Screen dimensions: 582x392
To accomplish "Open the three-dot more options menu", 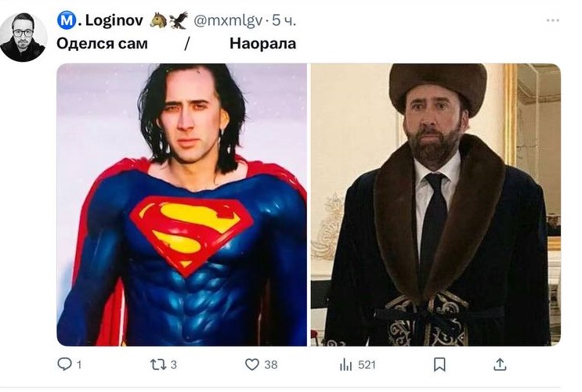I will click(553, 20).
